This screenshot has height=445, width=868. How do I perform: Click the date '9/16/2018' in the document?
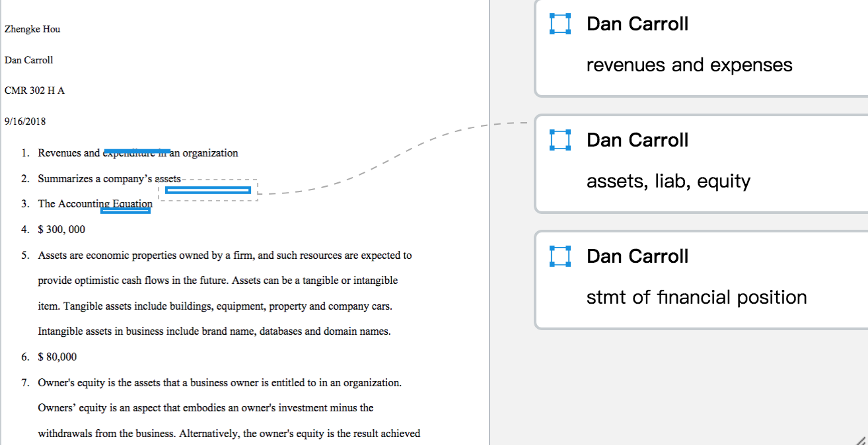click(x=25, y=121)
